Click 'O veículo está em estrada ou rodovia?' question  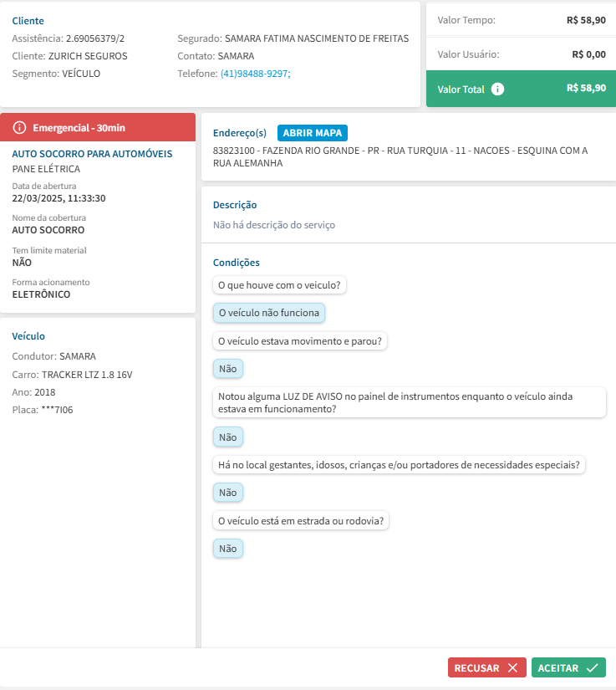pos(301,521)
